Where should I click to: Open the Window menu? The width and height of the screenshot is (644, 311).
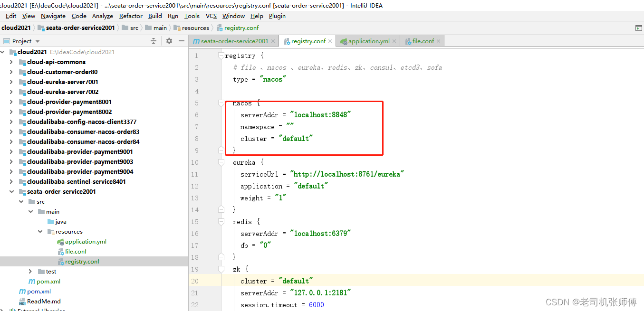pyautogui.click(x=233, y=16)
